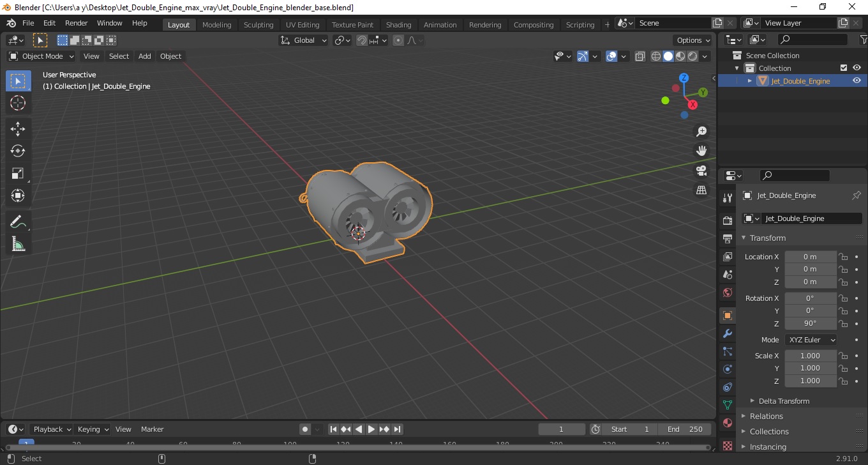Viewport: 868px width, 465px height.
Task: Open the Modifier properties wrench tab
Action: point(727,333)
